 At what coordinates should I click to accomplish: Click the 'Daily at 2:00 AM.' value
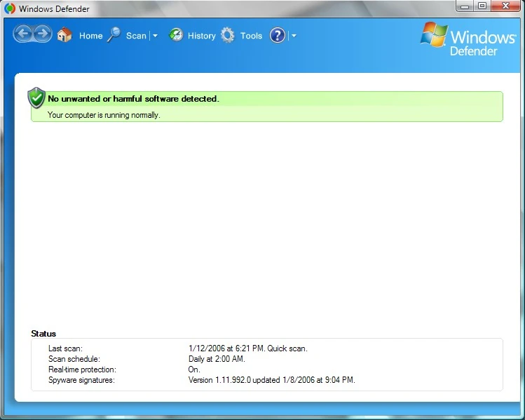[x=217, y=359]
